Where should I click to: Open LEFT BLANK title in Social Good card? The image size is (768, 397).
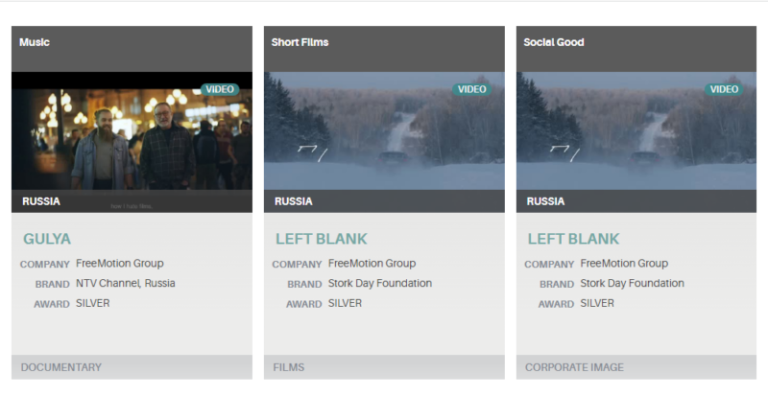coord(574,239)
